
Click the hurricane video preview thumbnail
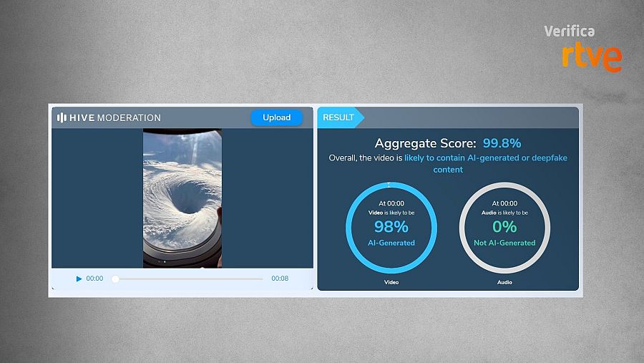[182, 198]
